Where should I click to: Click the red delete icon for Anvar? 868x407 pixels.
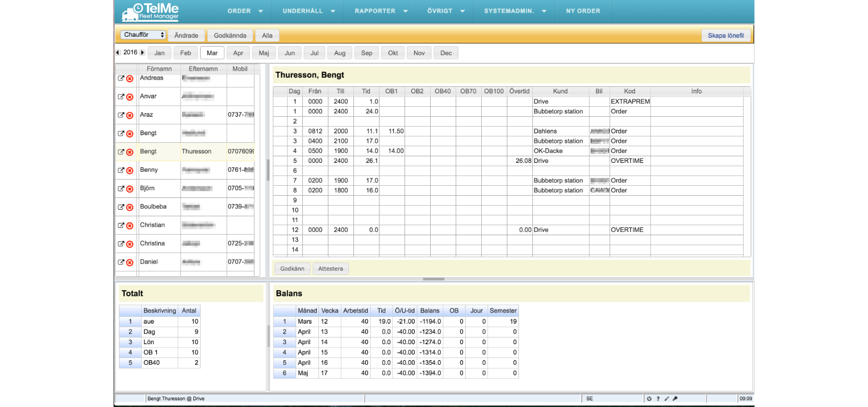(129, 97)
